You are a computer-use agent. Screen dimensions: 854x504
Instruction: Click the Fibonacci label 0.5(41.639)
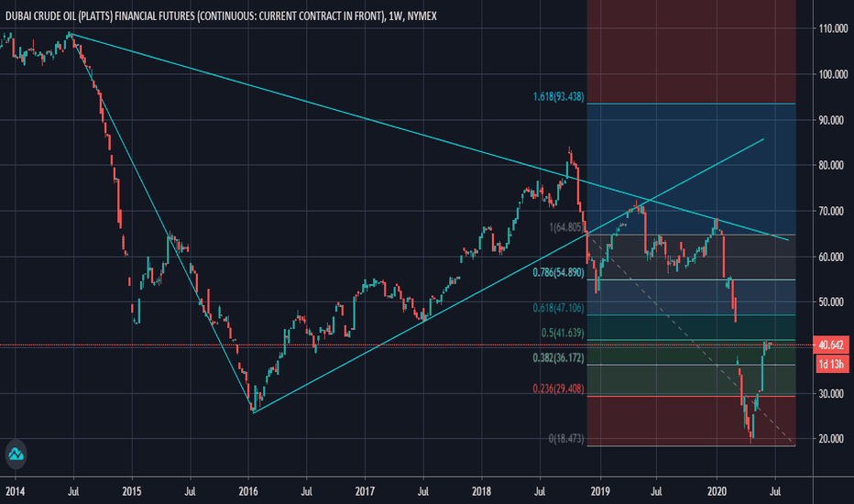563,333
